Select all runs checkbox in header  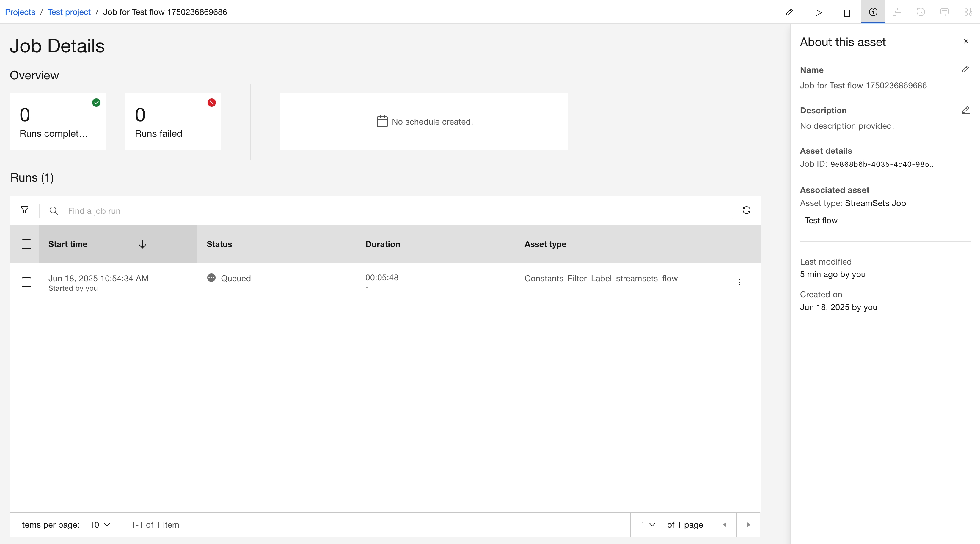(26, 244)
